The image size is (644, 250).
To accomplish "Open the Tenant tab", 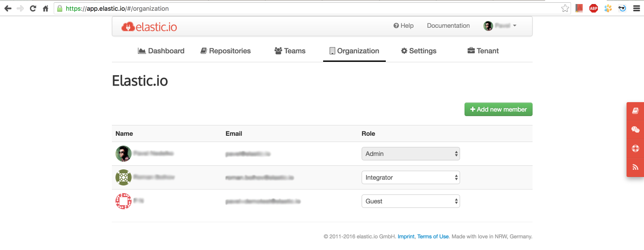I will tap(483, 51).
